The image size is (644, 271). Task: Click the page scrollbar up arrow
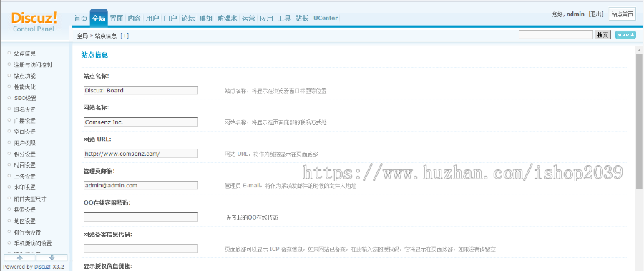pyautogui.click(x=639, y=50)
